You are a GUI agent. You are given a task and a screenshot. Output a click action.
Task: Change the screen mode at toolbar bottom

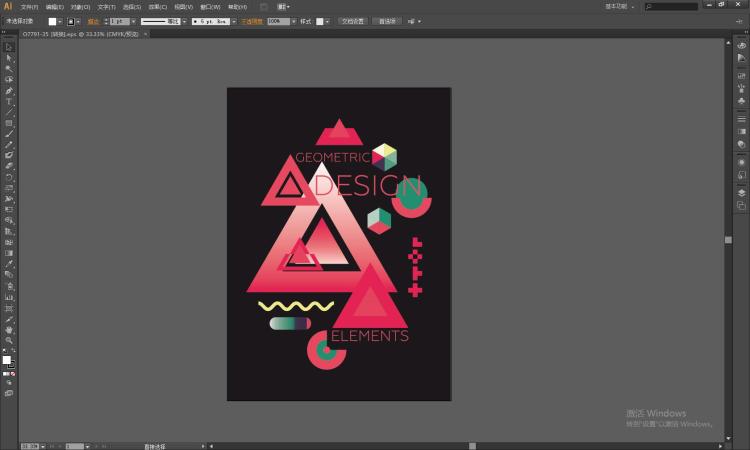[9, 393]
